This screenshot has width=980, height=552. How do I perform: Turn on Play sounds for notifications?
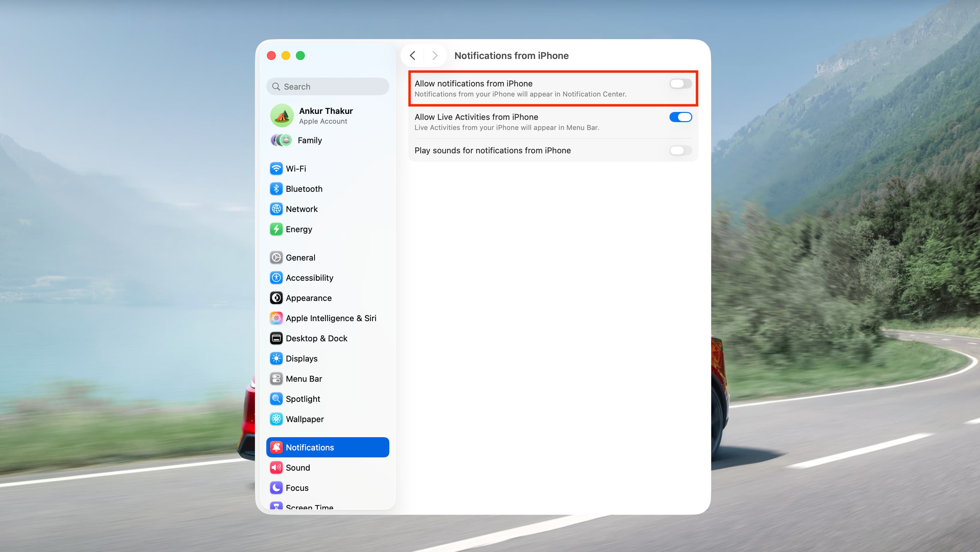680,151
